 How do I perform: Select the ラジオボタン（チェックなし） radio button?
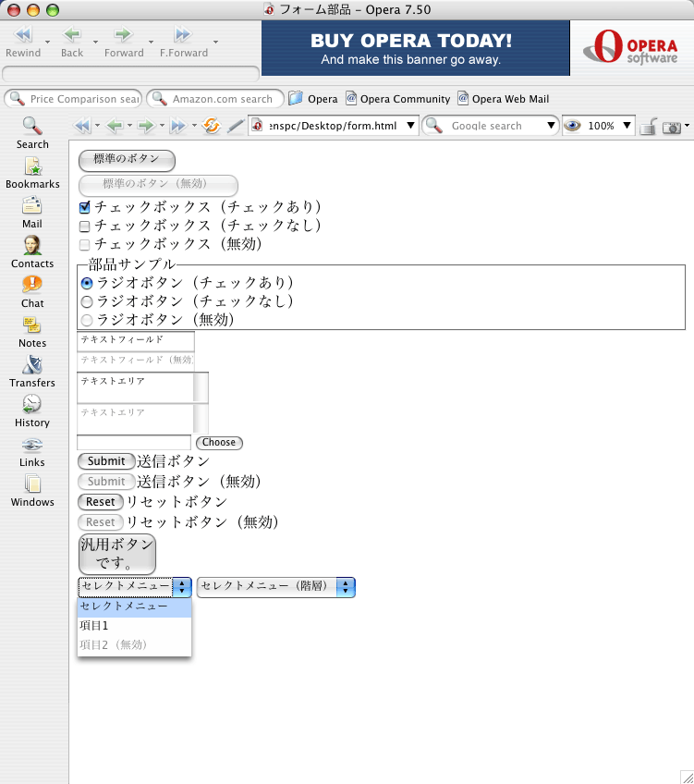click(87, 302)
